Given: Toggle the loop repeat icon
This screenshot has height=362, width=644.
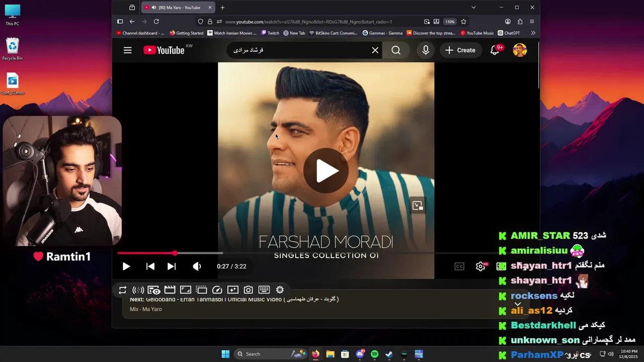Looking at the screenshot, I should tap(123, 290).
